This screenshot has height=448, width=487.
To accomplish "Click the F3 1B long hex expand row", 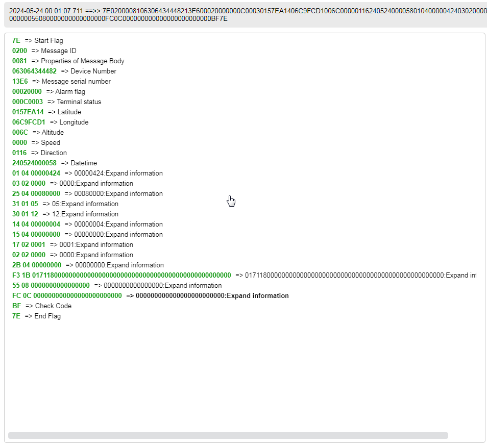I will (x=121, y=275).
